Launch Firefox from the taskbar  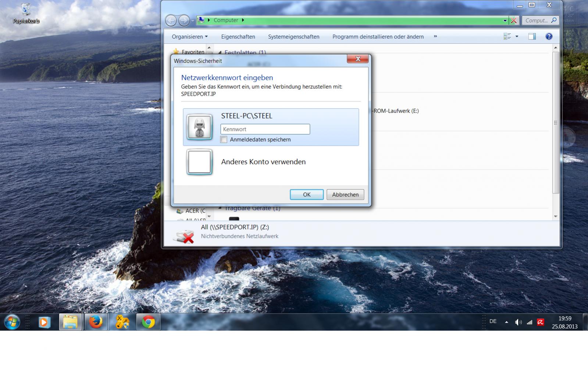pyautogui.click(x=96, y=323)
